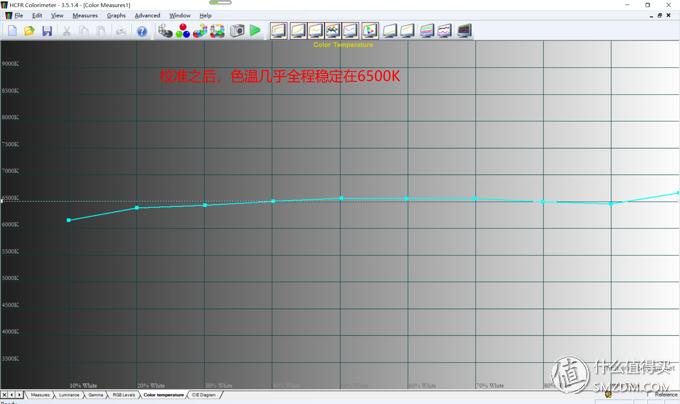Switch to the Measures tab

40,395
